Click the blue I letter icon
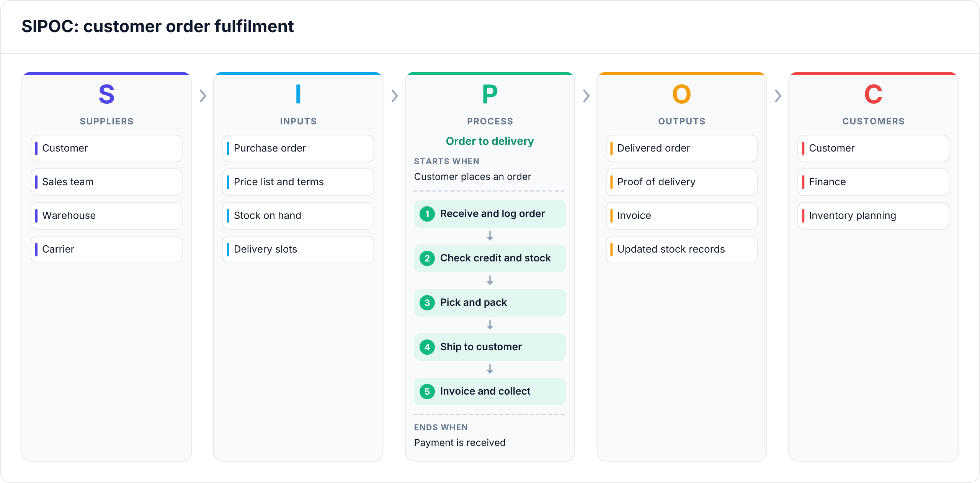The image size is (980, 483). 298,94
